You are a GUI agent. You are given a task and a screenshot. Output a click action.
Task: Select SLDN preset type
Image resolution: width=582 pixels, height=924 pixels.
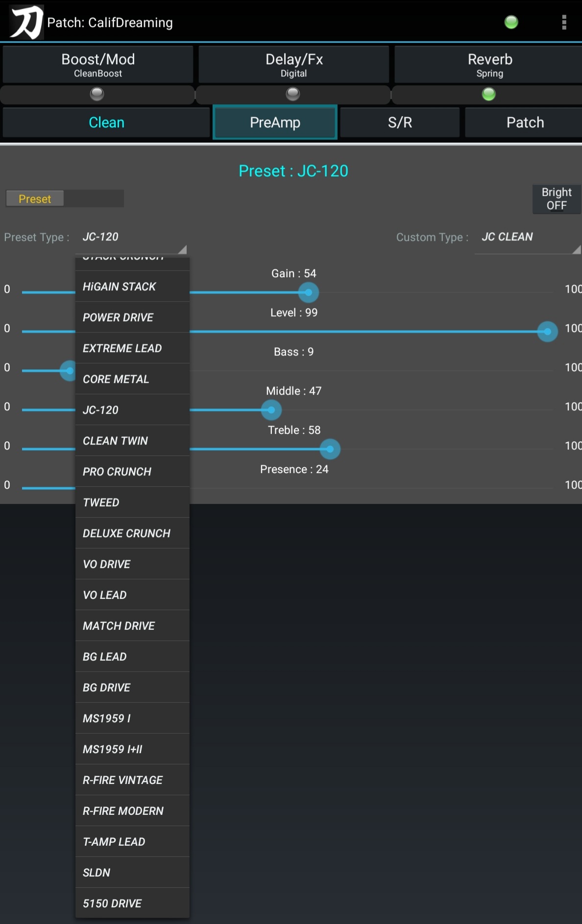[132, 873]
